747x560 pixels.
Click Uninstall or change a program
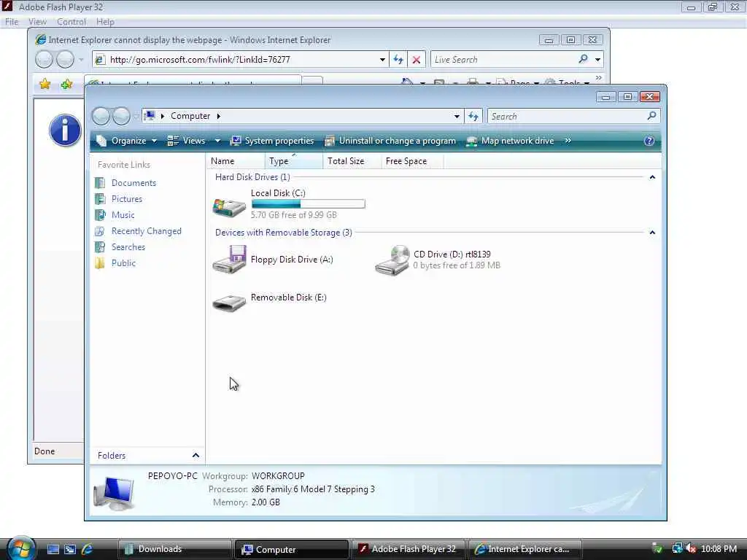[x=390, y=141]
